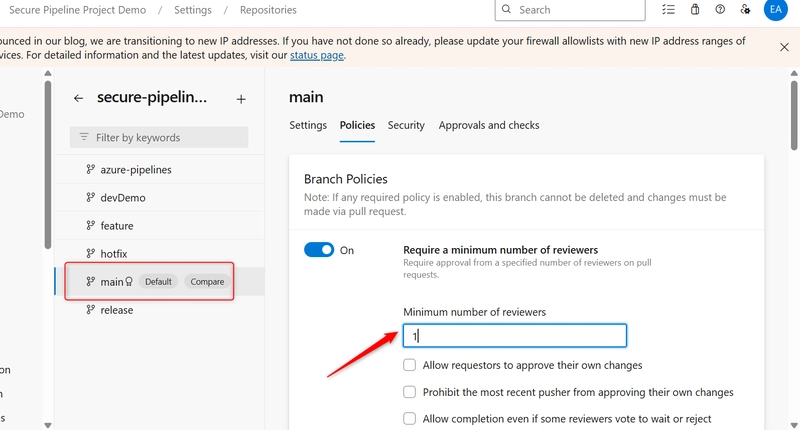This screenshot has width=800, height=430.
Task: Follow the status page link
Action: [x=317, y=55]
